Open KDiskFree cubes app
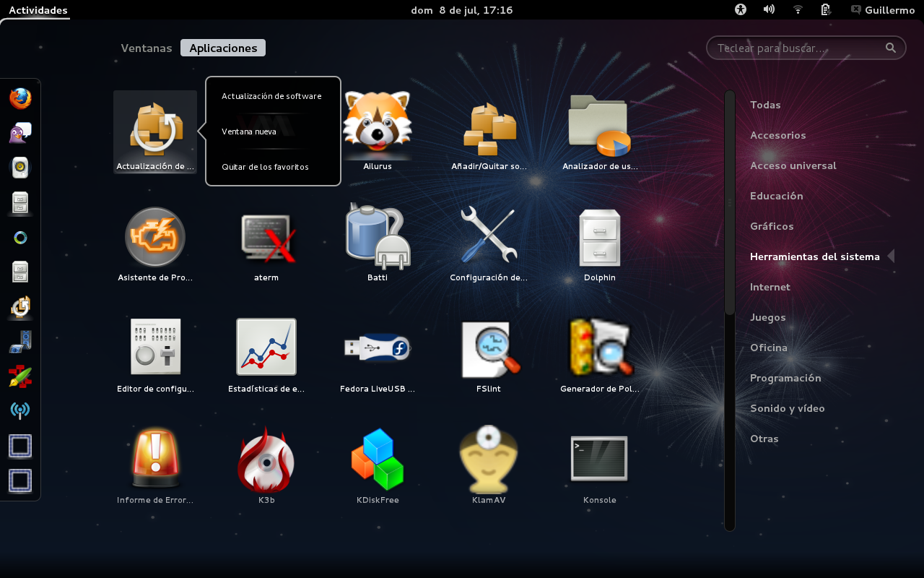 (378, 465)
